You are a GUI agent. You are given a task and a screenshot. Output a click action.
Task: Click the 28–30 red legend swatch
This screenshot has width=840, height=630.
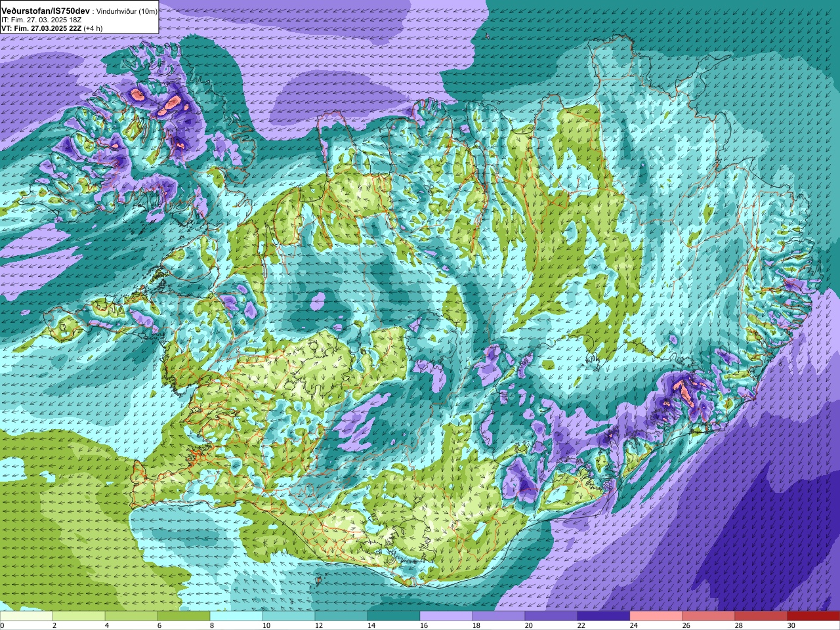tap(761, 616)
